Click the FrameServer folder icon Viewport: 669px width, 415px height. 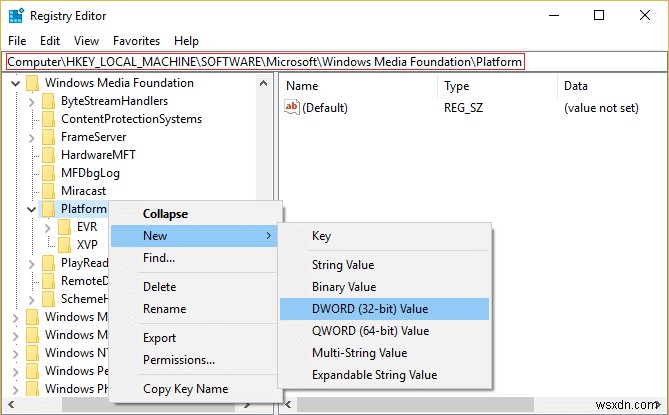coord(49,137)
